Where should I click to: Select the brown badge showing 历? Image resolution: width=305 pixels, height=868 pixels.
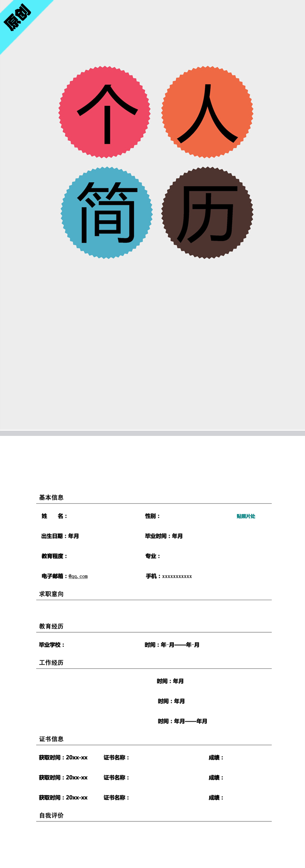click(207, 213)
